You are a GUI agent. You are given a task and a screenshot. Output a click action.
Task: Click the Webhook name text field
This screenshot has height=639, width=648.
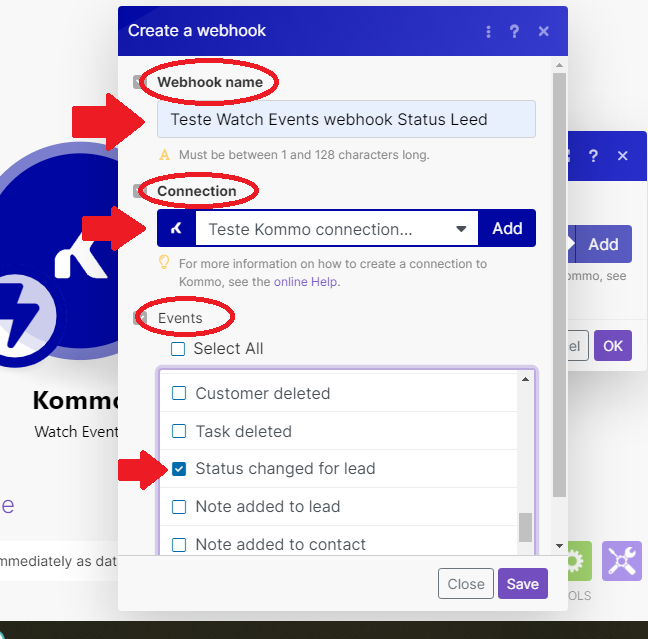346,119
